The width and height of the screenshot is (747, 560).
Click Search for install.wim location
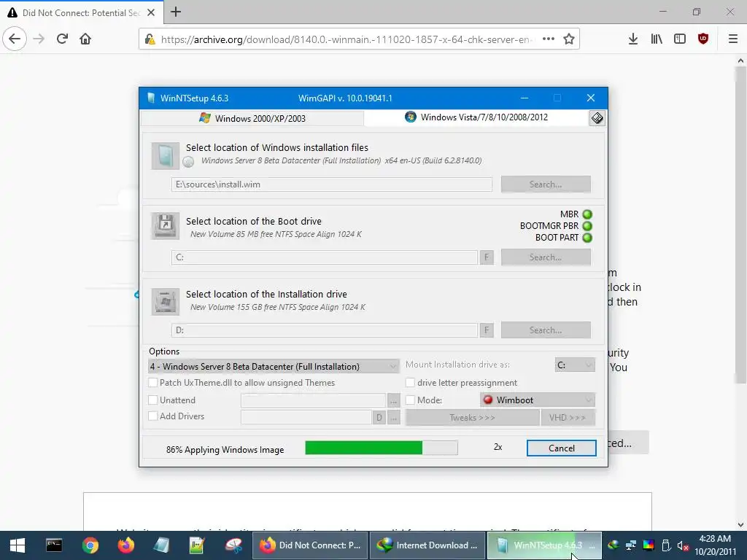(x=546, y=184)
